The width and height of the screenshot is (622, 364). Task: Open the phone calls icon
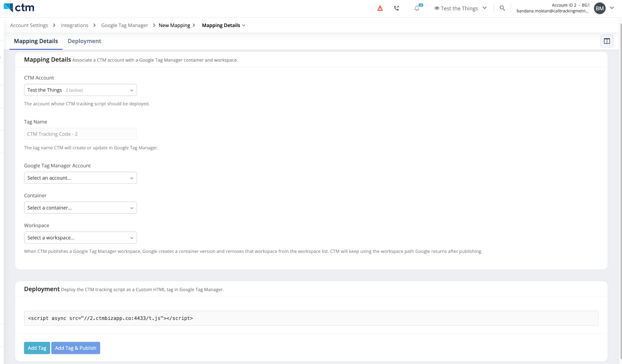coord(397,8)
